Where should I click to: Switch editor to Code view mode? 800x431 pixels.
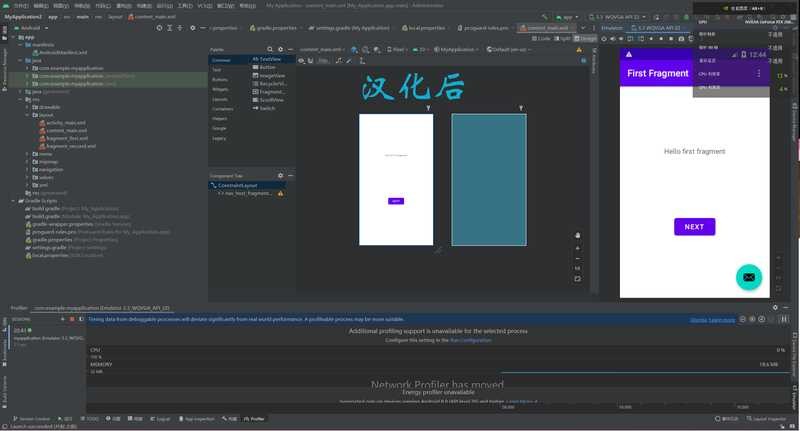541,38
